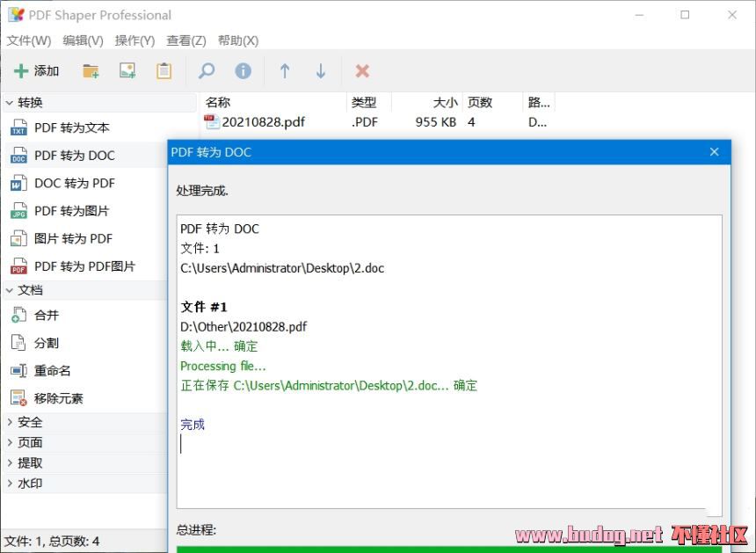The width and height of the screenshot is (756, 553).
Task: Sort by the 名称 column header
Action: (273, 102)
